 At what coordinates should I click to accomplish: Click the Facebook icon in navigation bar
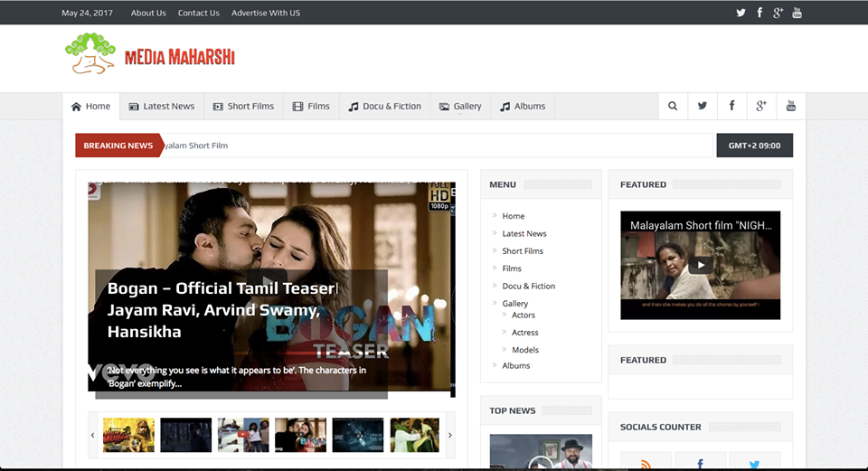click(731, 107)
